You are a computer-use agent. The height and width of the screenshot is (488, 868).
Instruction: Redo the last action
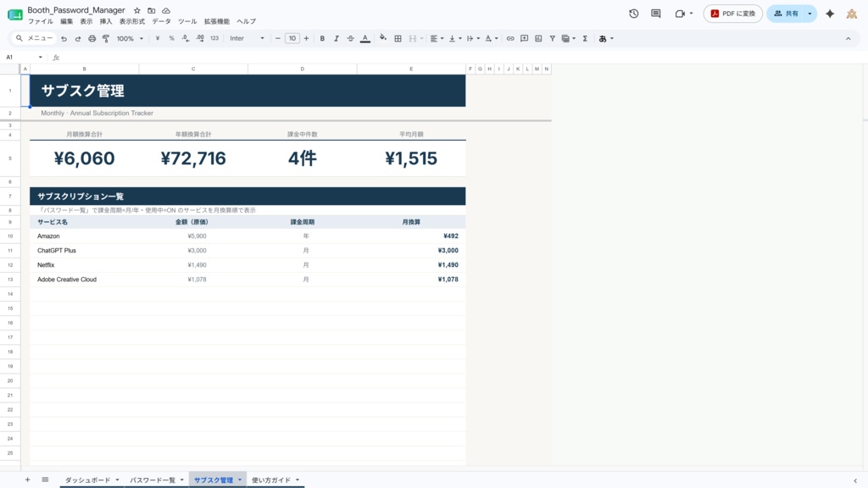tap(77, 39)
